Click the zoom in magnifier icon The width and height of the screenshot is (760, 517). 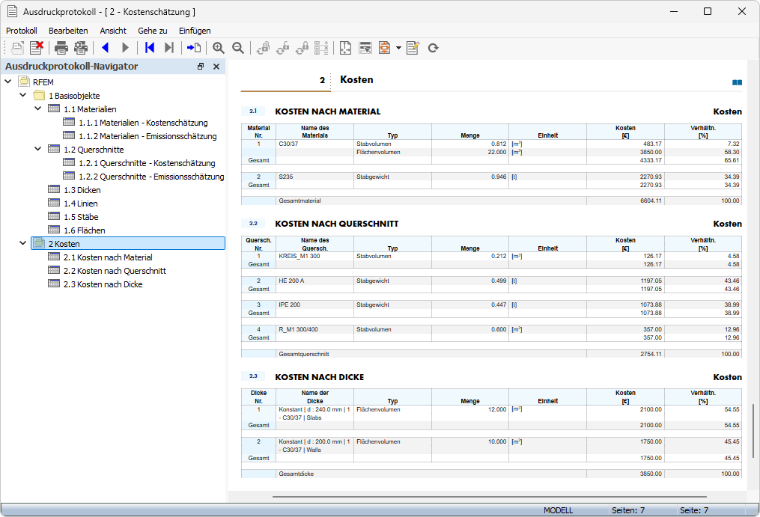click(x=219, y=47)
